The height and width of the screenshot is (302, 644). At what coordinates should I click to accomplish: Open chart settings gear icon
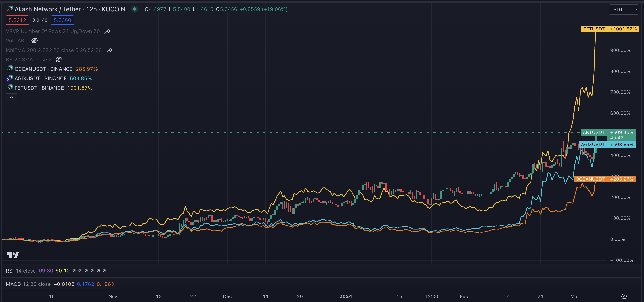point(624,296)
